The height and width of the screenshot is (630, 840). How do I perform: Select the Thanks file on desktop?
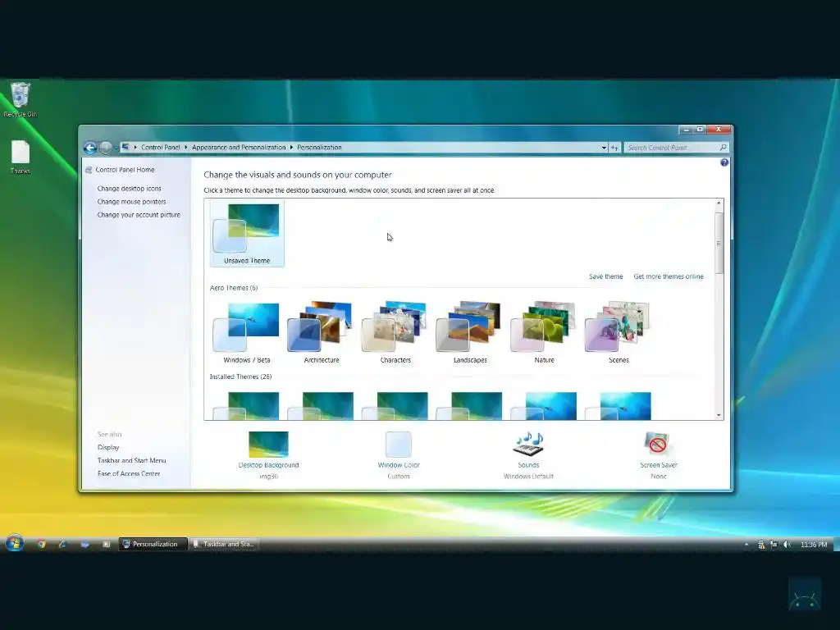[x=21, y=157]
